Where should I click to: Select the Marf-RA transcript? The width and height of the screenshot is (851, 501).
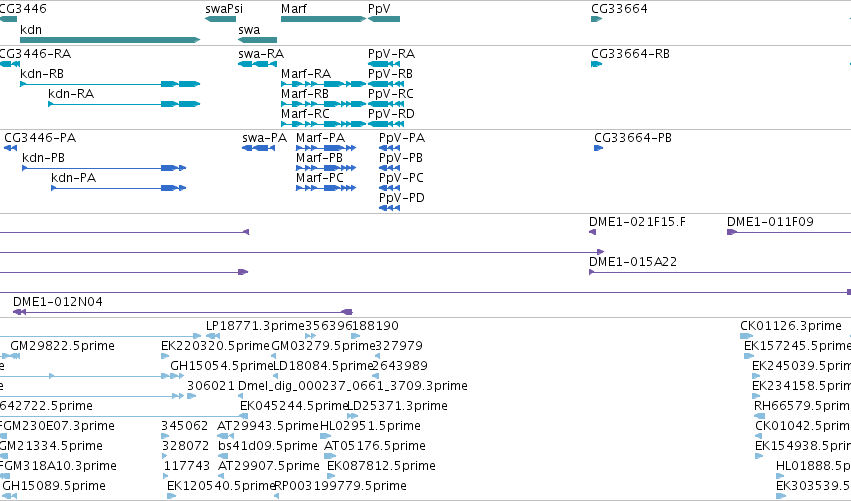pyautogui.click(x=323, y=84)
